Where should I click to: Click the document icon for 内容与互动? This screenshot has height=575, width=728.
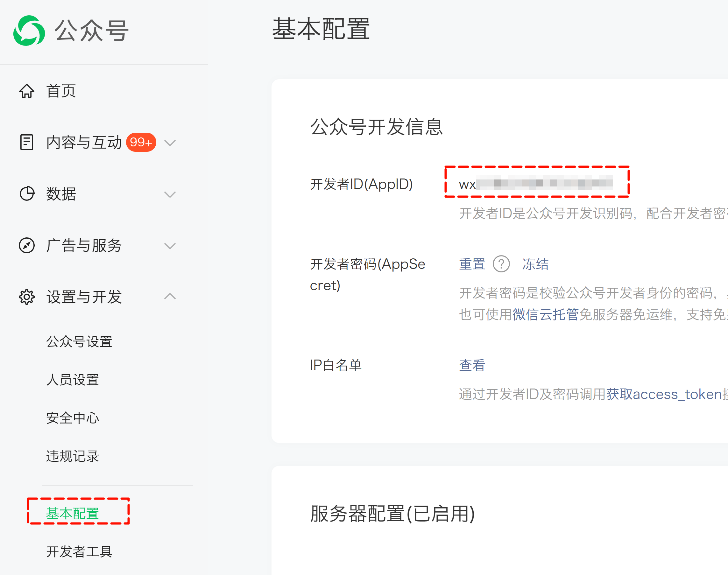pos(27,142)
